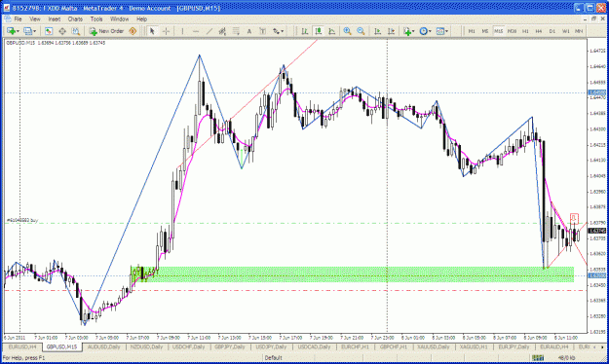Set timeframe to W1

tap(566, 31)
